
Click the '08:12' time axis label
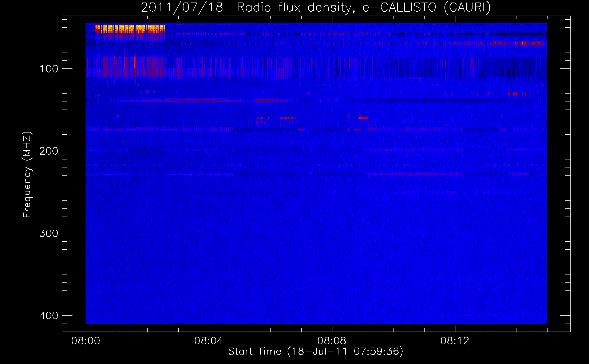(455, 341)
